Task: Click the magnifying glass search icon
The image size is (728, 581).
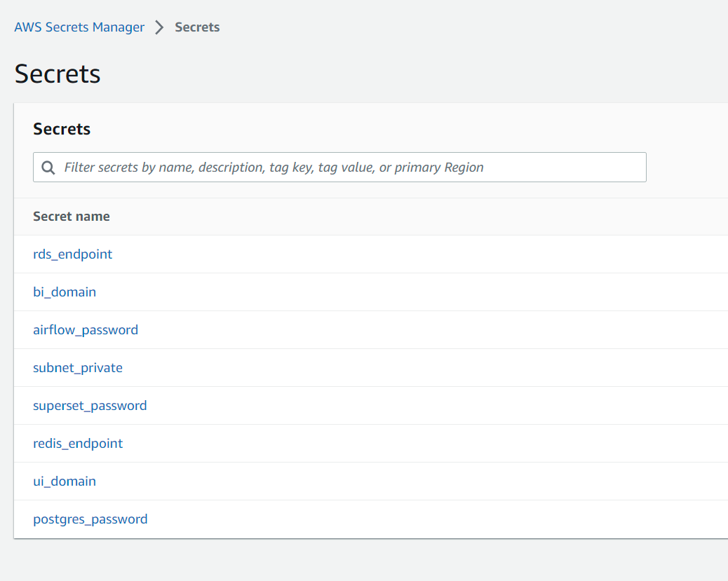Action: (x=48, y=168)
